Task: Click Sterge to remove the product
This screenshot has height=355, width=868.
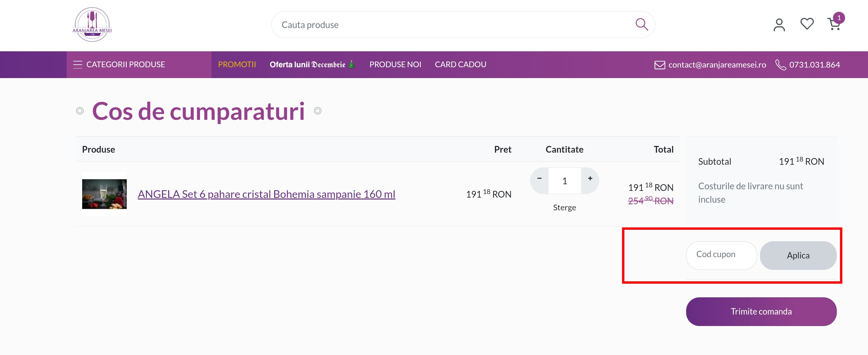Action: click(x=564, y=207)
